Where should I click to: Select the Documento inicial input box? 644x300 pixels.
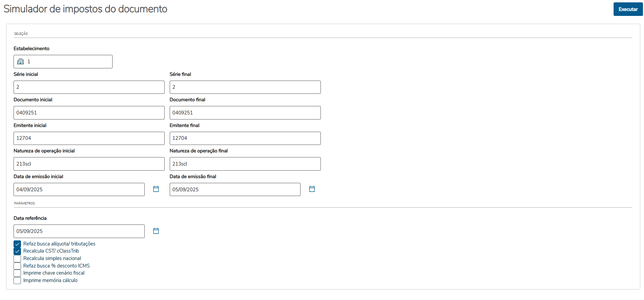coord(89,113)
